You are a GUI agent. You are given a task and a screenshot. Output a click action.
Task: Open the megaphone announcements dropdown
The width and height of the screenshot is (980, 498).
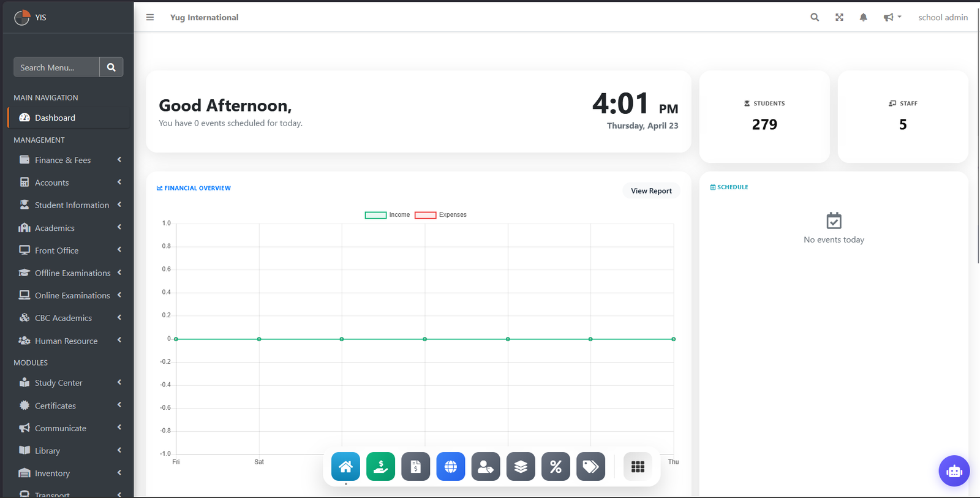click(892, 17)
